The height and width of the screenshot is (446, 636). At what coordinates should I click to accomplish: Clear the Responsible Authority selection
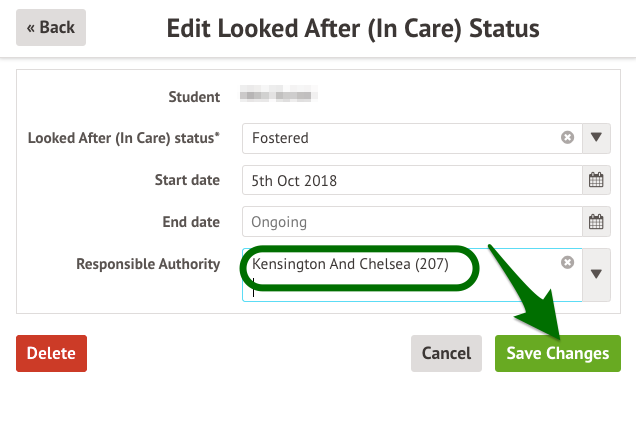tap(567, 262)
